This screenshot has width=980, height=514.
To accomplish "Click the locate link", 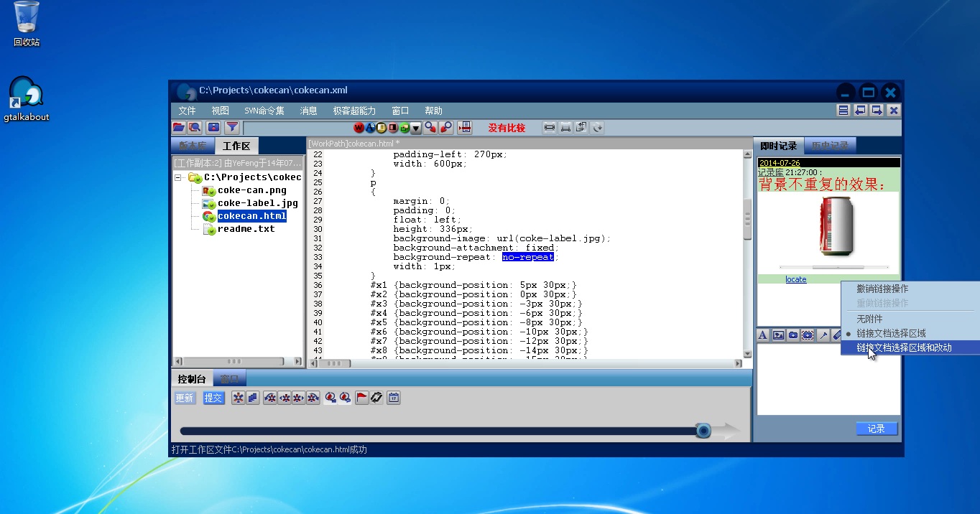I will (795, 279).
